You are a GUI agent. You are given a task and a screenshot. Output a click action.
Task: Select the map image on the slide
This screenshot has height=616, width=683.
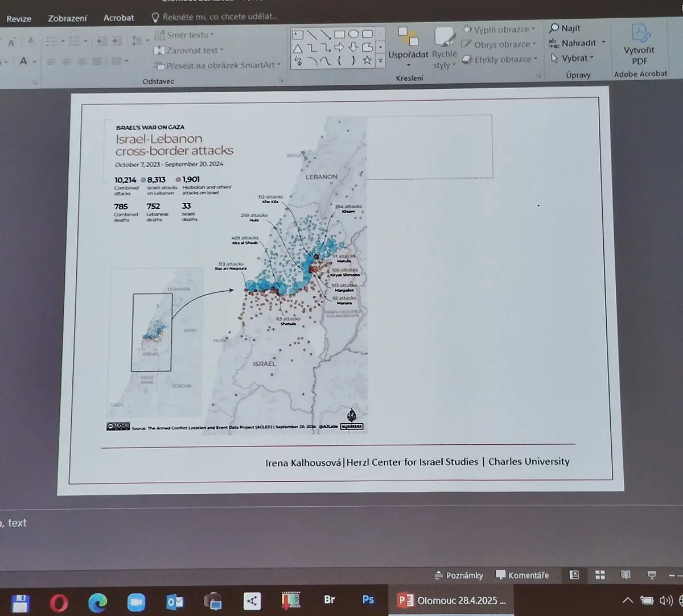(x=237, y=275)
